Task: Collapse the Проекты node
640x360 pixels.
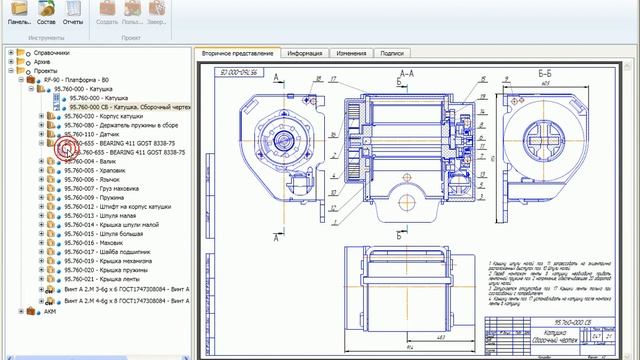Action: [11, 71]
